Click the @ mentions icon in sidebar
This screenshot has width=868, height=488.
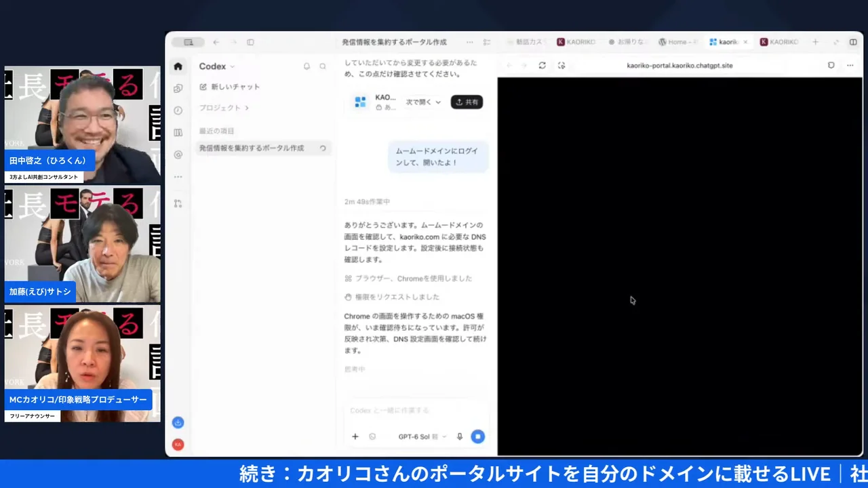click(x=178, y=155)
